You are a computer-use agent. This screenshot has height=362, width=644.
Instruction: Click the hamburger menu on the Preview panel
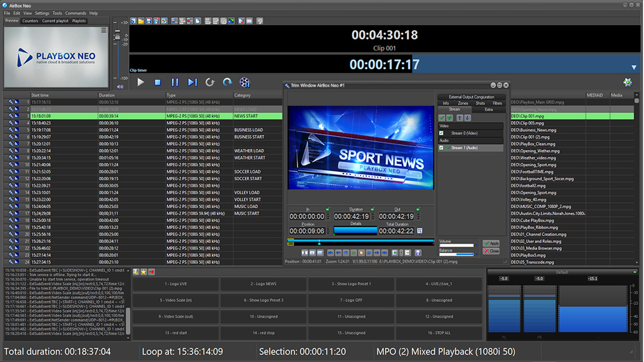click(x=103, y=30)
